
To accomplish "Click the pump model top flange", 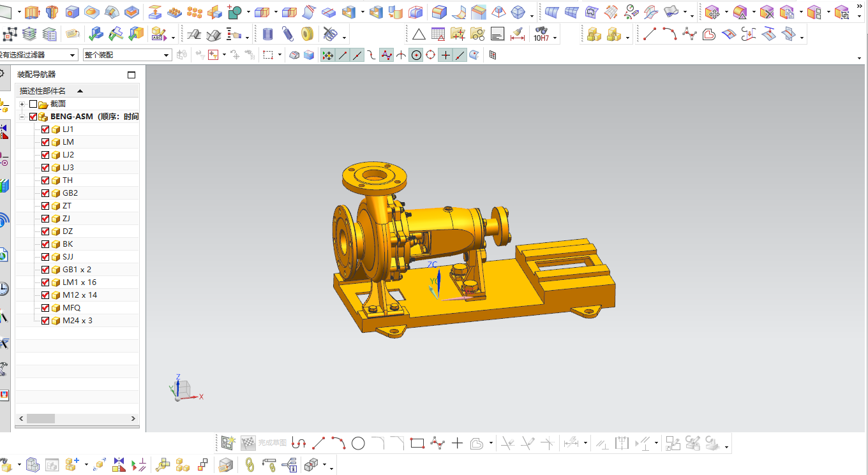I will tap(373, 178).
